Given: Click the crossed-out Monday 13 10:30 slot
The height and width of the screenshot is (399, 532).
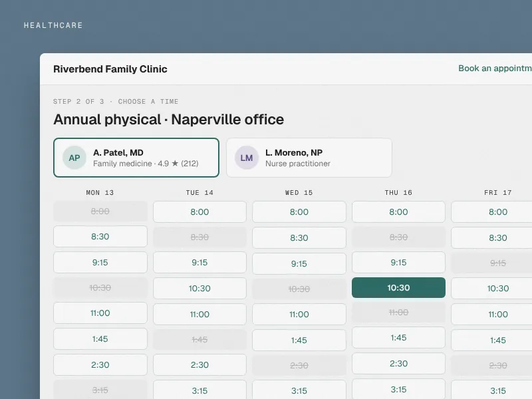Looking at the screenshot, I should 100,288.
